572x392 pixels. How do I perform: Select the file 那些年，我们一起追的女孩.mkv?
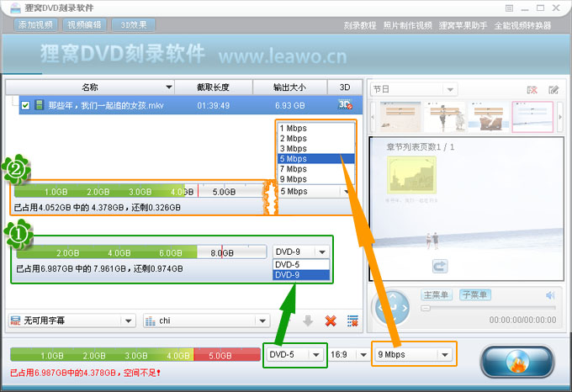[x=106, y=106]
